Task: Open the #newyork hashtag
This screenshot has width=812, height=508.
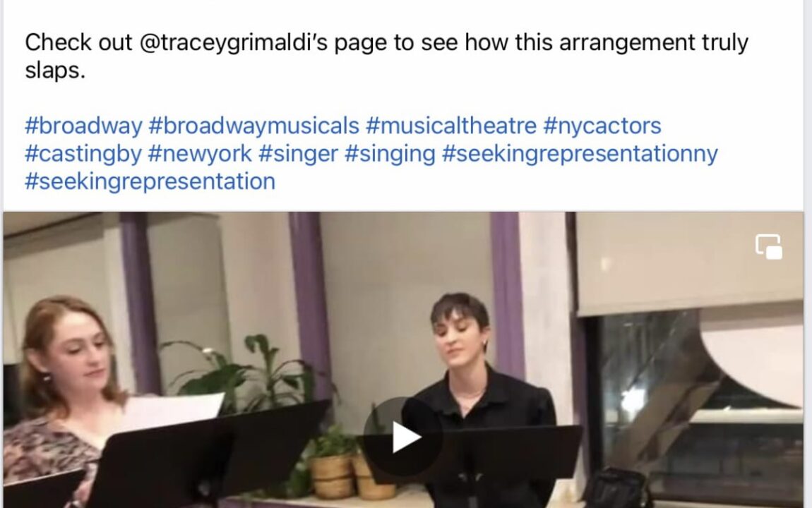Action: click(200, 154)
